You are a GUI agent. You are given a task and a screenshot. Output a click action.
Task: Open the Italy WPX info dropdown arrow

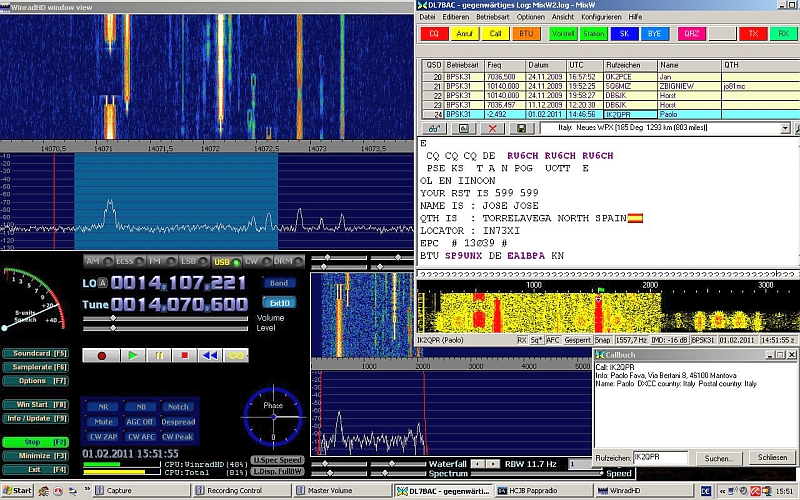[x=785, y=129]
